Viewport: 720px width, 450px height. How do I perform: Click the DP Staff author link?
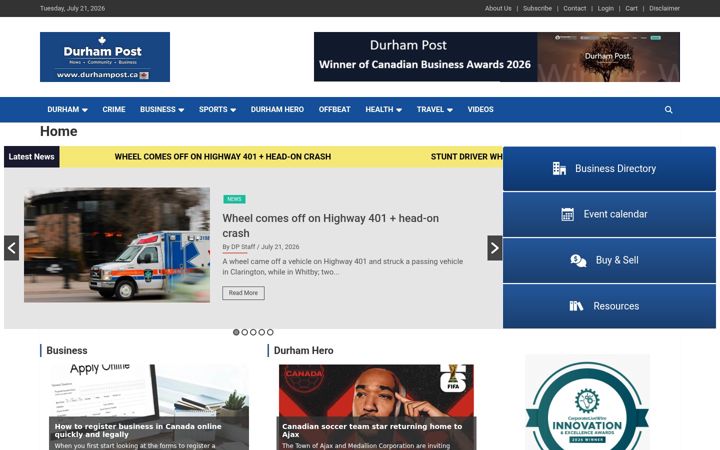click(243, 247)
